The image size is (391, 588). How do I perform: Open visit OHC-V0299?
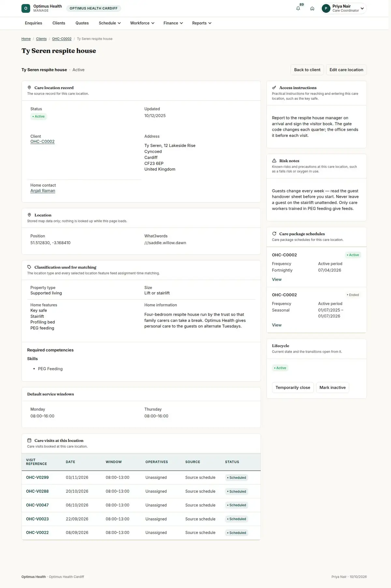pyautogui.click(x=37, y=478)
